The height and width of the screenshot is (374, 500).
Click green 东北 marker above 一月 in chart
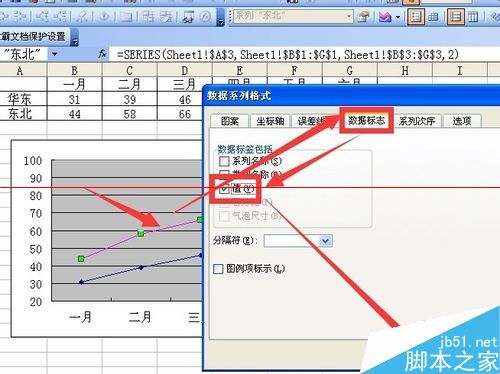(81, 259)
